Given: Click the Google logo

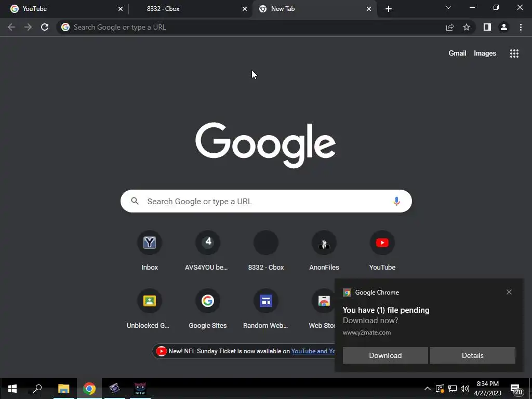Looking at the screenshot, I should click(265, 145).
